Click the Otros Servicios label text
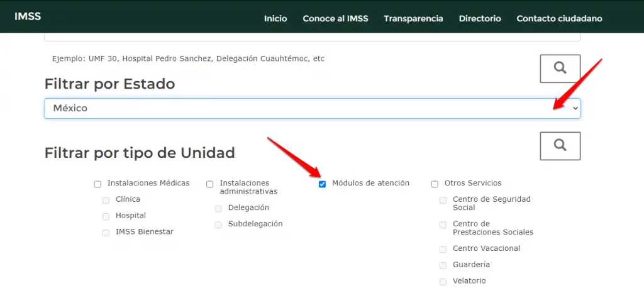 click(473, 183)
